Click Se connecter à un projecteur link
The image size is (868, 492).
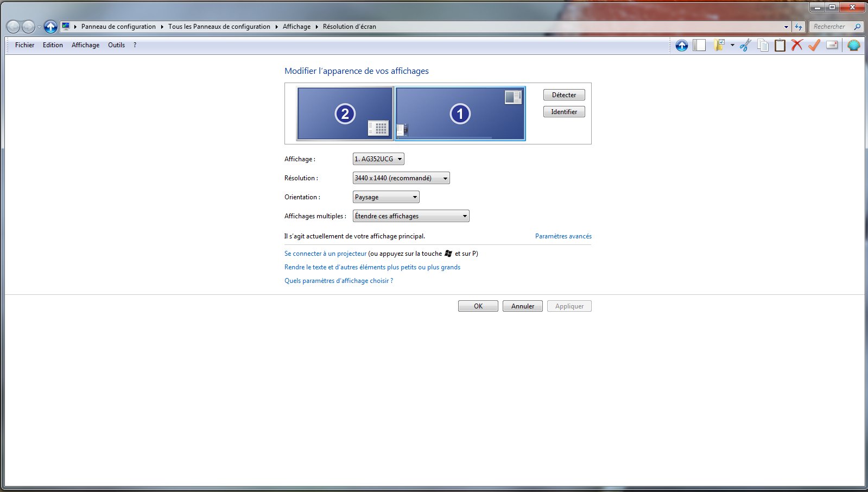[325, 254]
